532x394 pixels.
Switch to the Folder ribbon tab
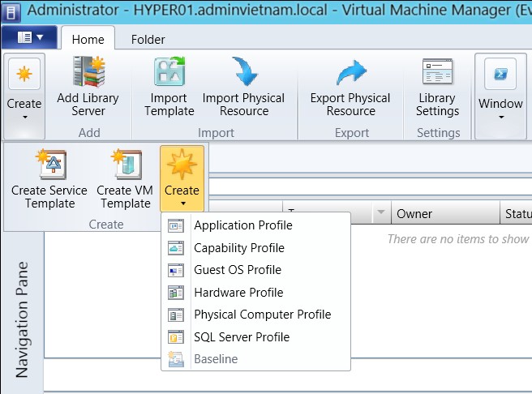[148, 40]
